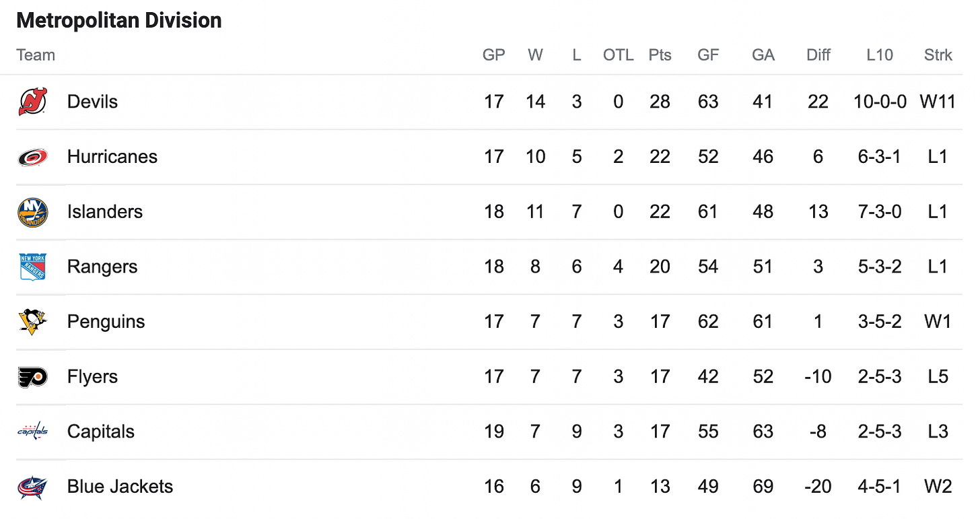Screen dimensions: 980x519
Task: Click the Islanders team logo
Action: pyautogui.click(x=32, y=212)
